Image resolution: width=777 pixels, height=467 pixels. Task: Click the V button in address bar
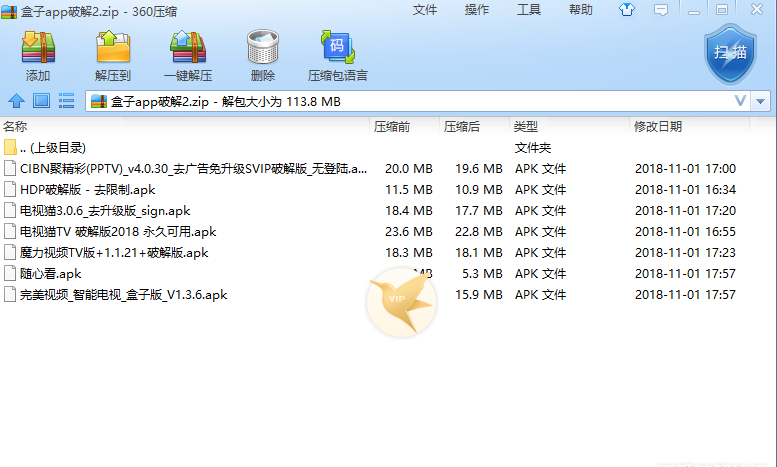point(740,101)
